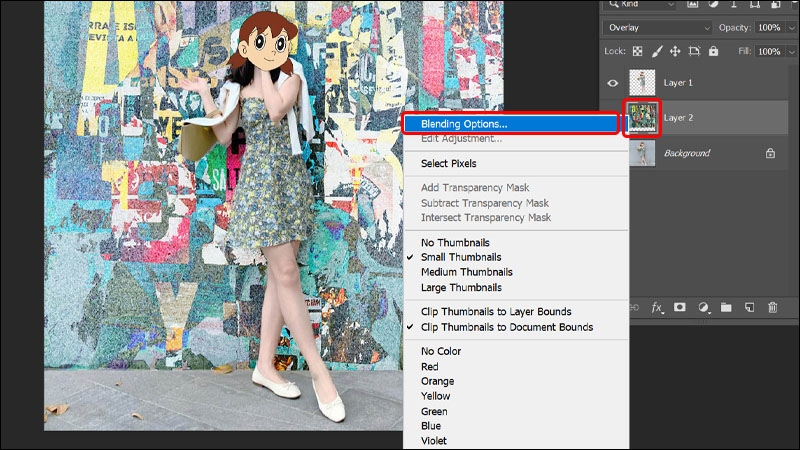This screenshot has width=800, height=450.
Task: Open the Kind filter dropdown
Action: coord(641,4)
